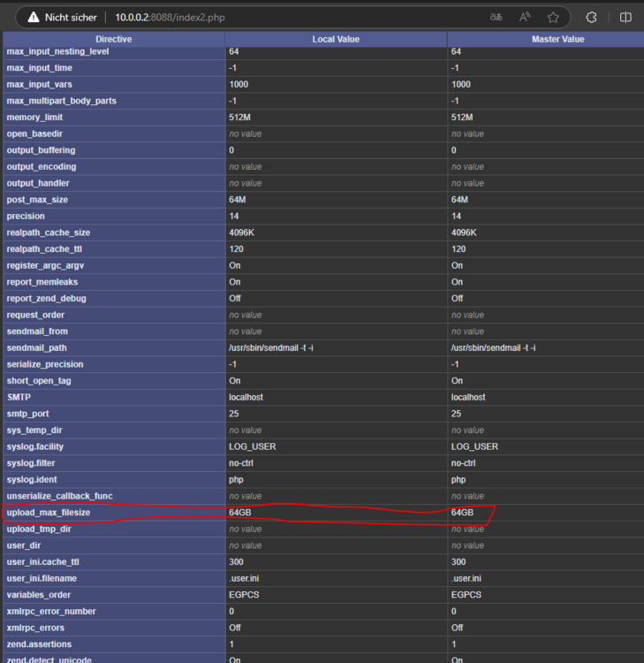Select the upload_tmp_dir directive
This screenshot has height=663, width=644.
click(x=39, y=530)
